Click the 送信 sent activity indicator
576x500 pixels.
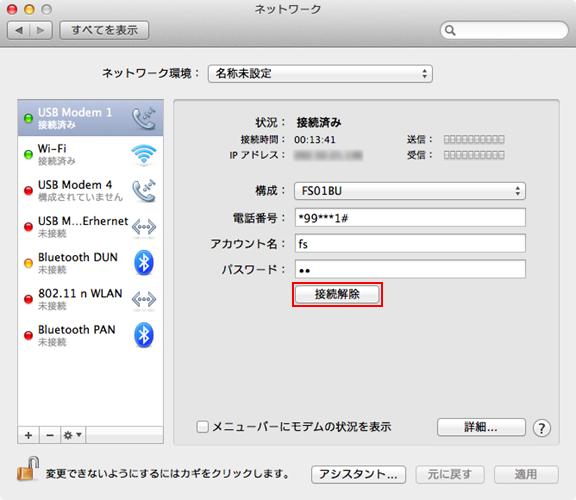[474, 139]
